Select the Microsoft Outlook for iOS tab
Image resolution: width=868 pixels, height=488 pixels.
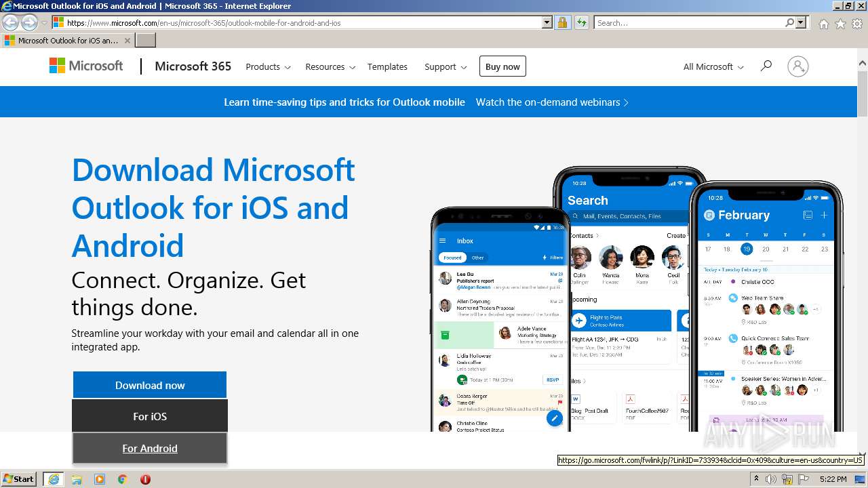tap(66, 40)
